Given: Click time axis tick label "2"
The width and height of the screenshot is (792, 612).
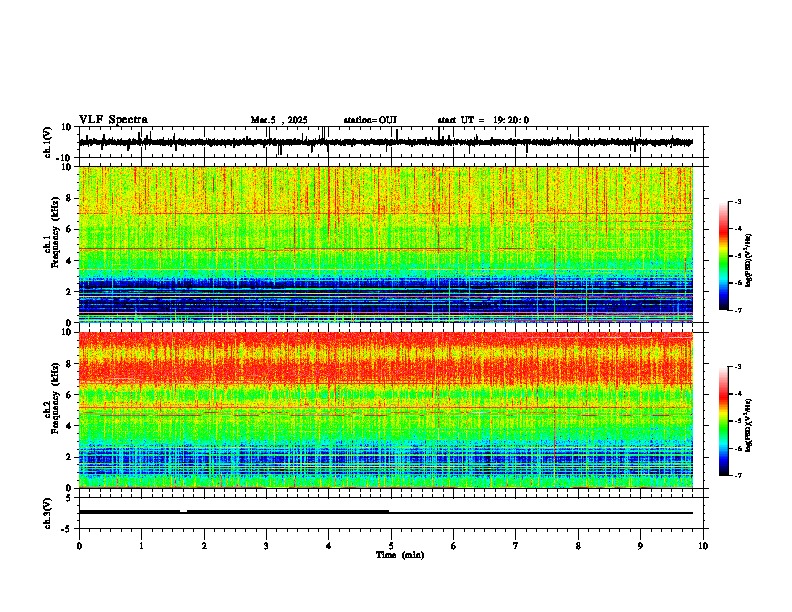Looking at the screenshot, I should coord(204,546).
